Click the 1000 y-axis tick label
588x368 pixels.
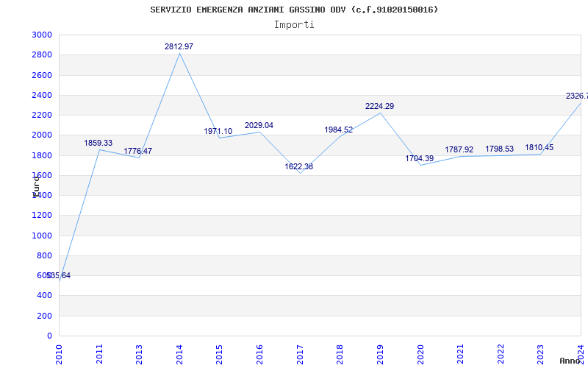tap(42, 236)
